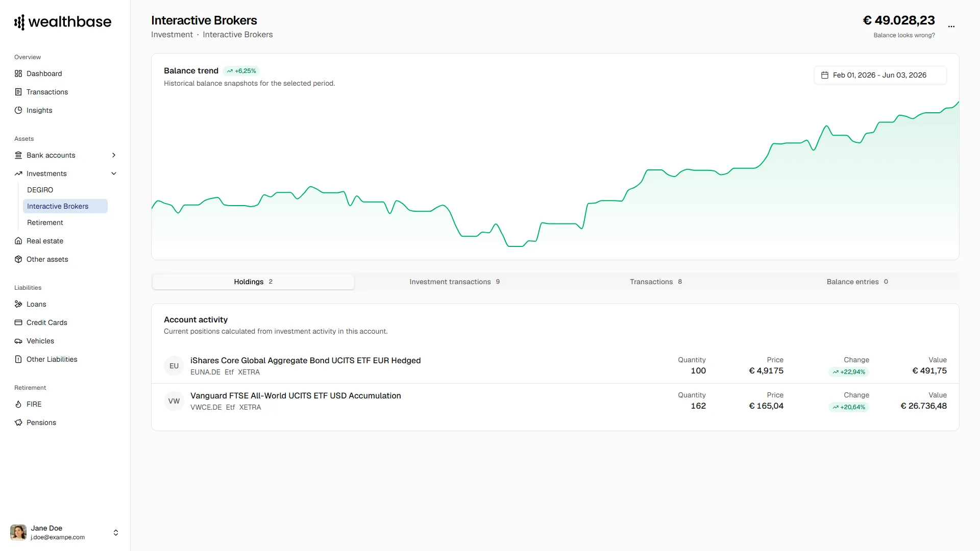Click the Insights pie chart icon
The height and width of the screenshot is (551, 980).
pyautogui.click(x=18, y=110)
